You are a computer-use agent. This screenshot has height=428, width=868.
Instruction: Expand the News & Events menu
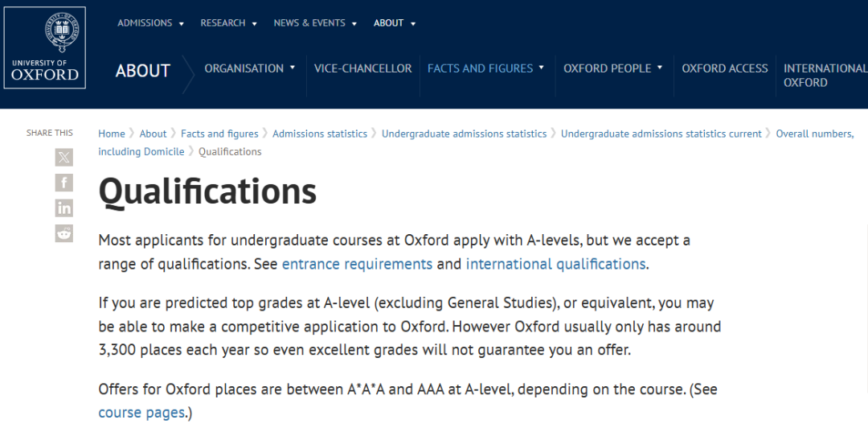[315, 23]
